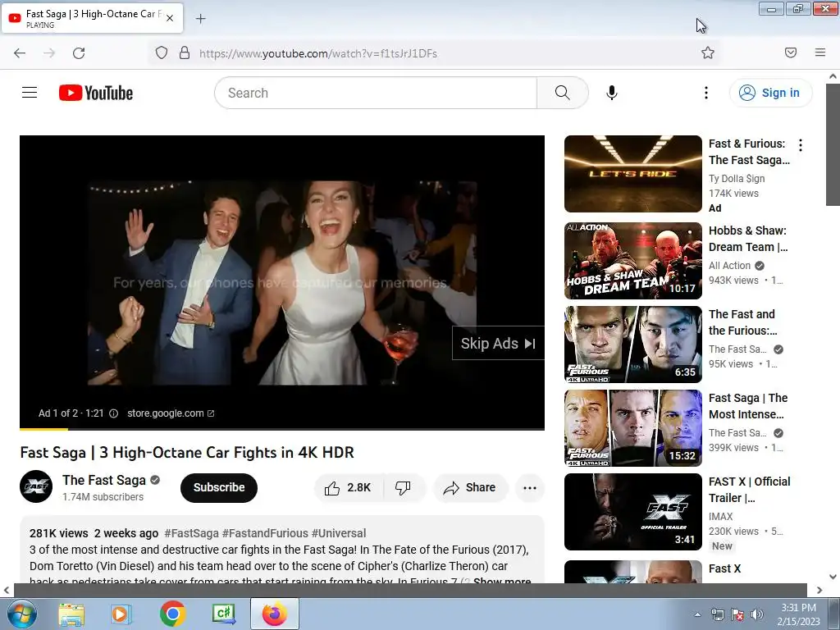
Task: Expand description with Show more
Action: pos(502,580)
